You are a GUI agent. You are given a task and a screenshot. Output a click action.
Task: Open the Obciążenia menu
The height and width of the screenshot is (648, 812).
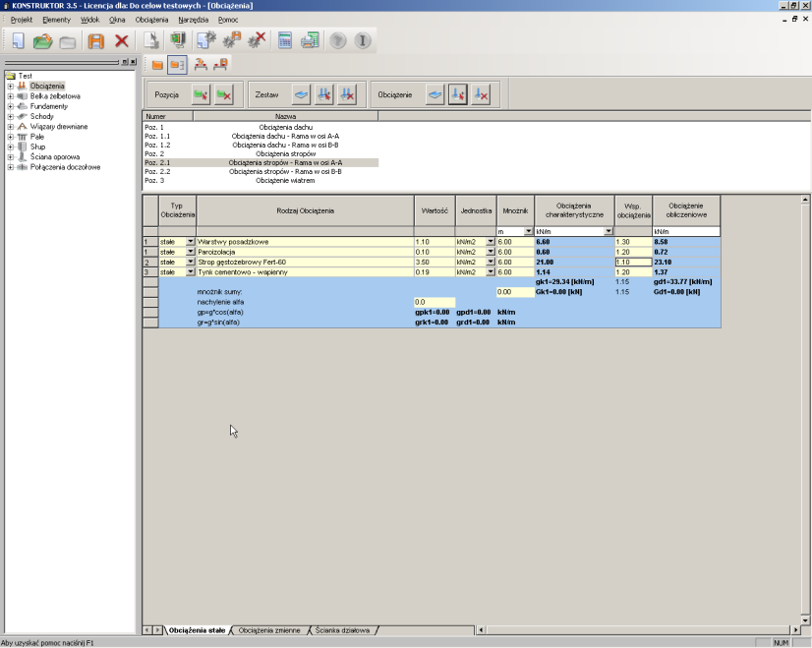151,20
